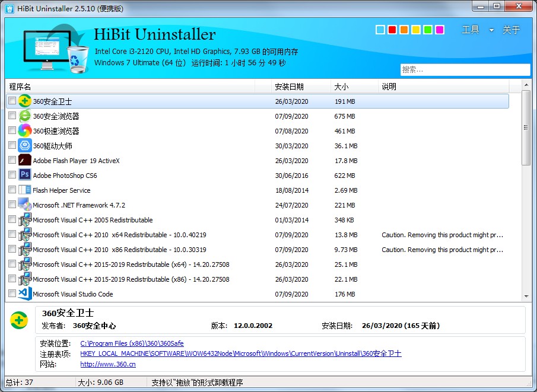The image size is (537, 392).
Task: Open the 工具 menu
Action: pos(472,29)
